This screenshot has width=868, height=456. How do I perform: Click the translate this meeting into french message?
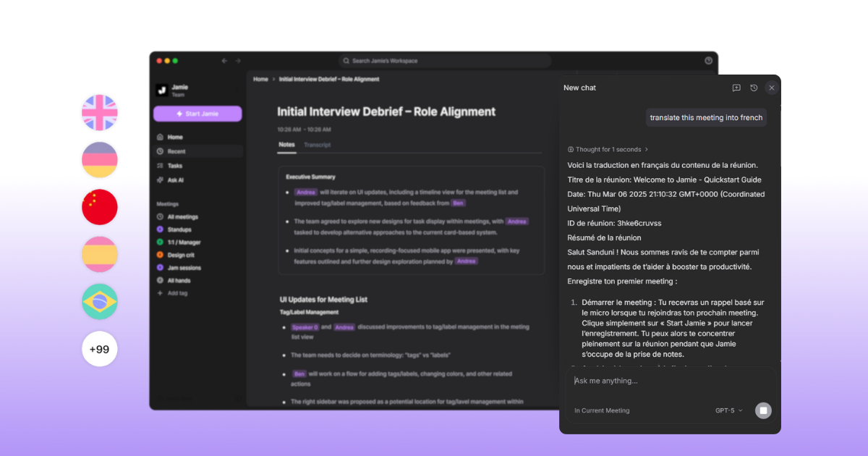(706, 117)
